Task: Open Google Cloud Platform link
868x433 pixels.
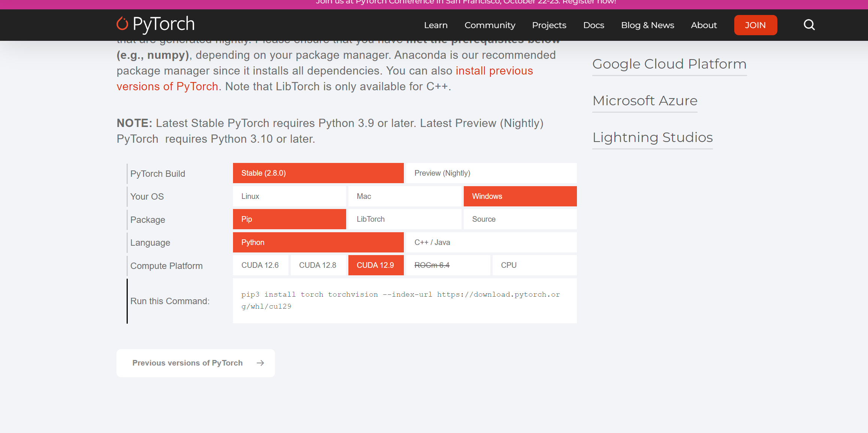Action: pyautogui.click(x=669, y=64)
